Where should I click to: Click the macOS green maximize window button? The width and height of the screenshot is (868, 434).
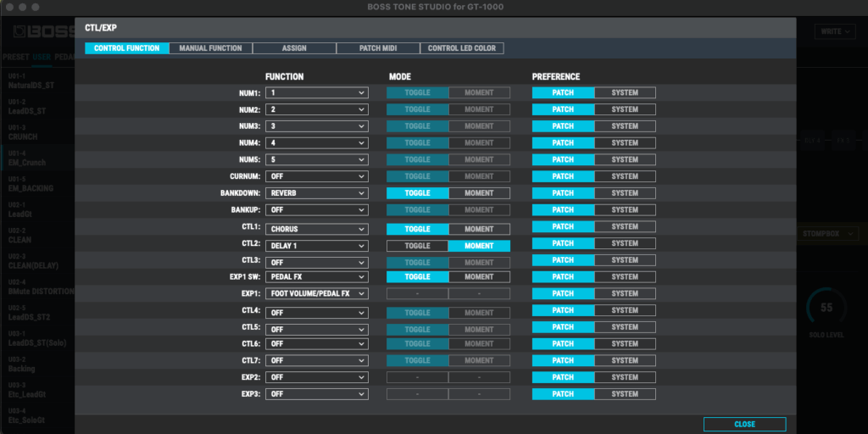point(36,7)
